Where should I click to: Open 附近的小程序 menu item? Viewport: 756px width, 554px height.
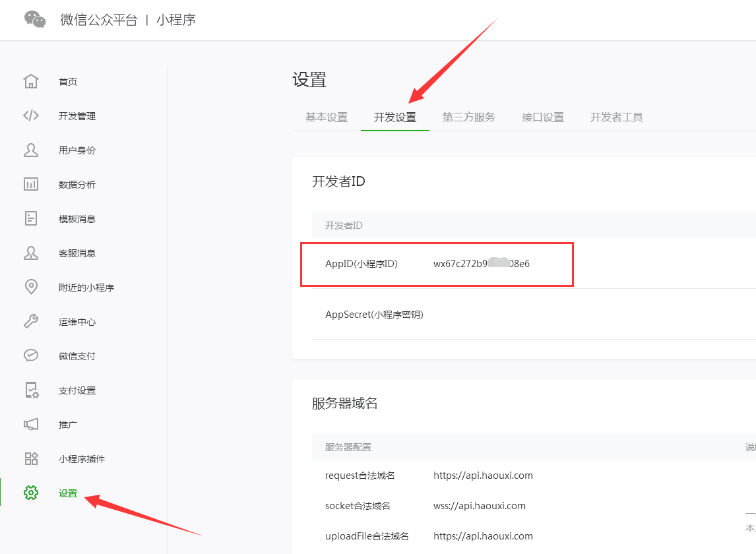pos(86,288)
